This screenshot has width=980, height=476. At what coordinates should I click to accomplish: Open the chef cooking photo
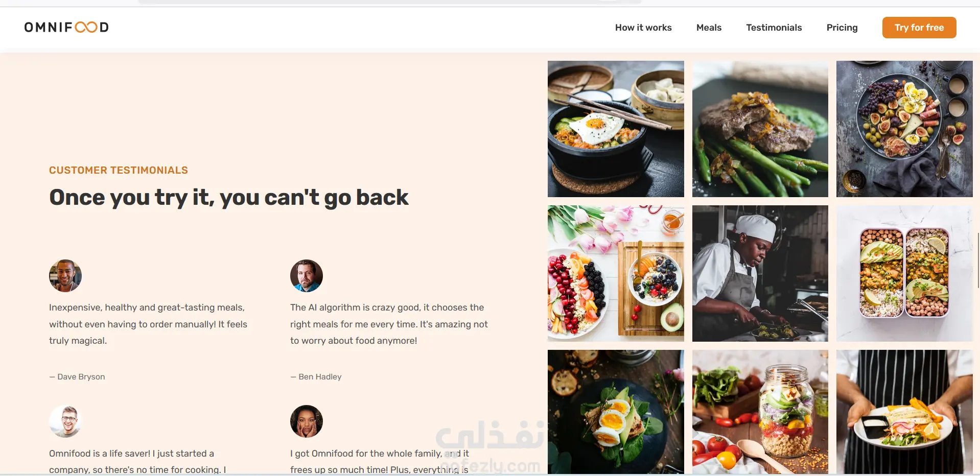pos(760,273)
